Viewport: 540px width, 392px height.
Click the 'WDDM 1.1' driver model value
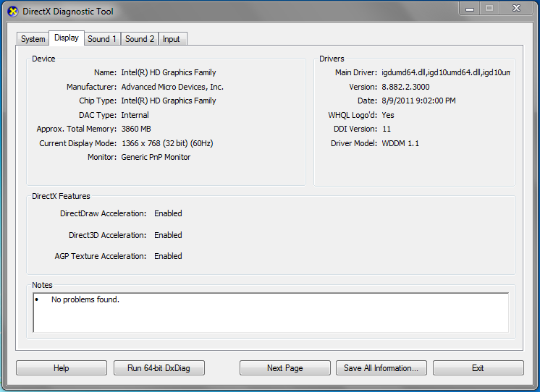[x=400, y=143]
